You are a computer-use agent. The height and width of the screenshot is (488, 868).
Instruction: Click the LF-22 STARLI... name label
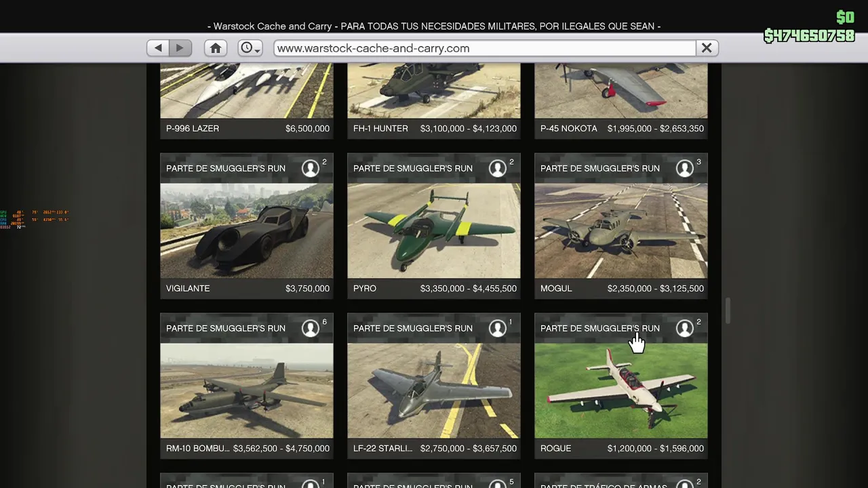click(382, 448)
